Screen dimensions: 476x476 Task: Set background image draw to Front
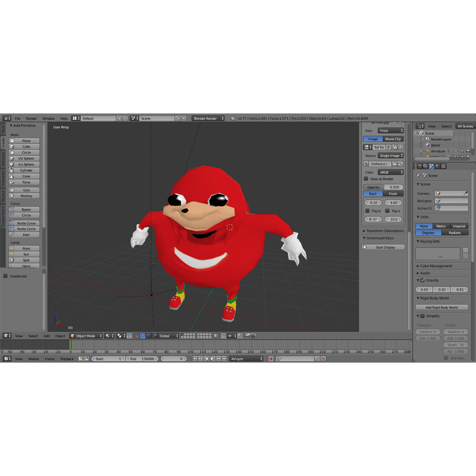pos(393,194)
